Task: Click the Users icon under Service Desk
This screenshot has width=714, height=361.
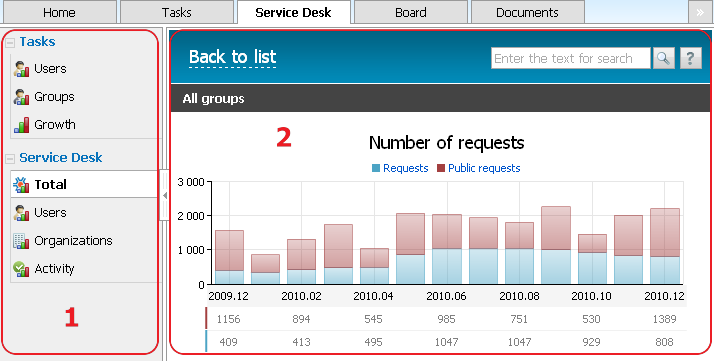Action: 21,213
